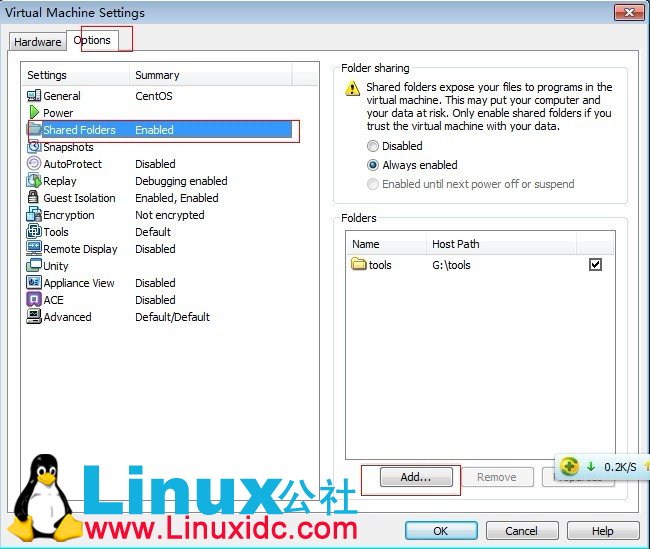Click the Not encrypted summary value

click(170, 215)
